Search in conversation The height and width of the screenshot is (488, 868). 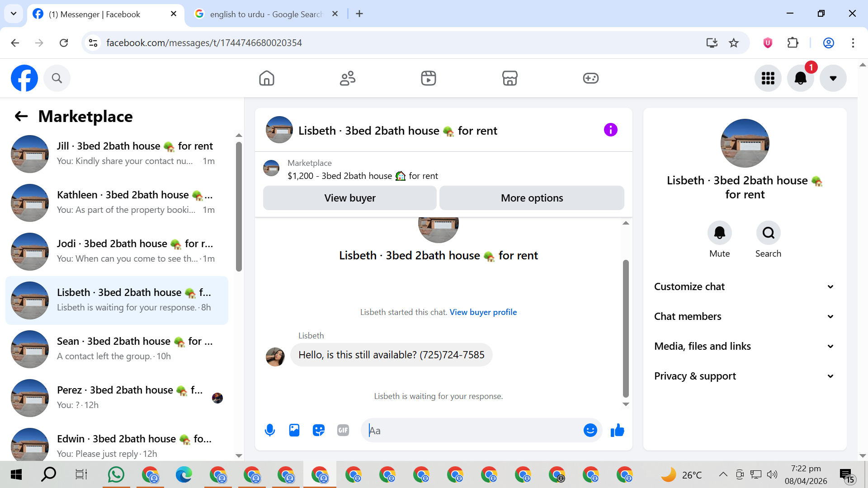[x=768, y=233]
